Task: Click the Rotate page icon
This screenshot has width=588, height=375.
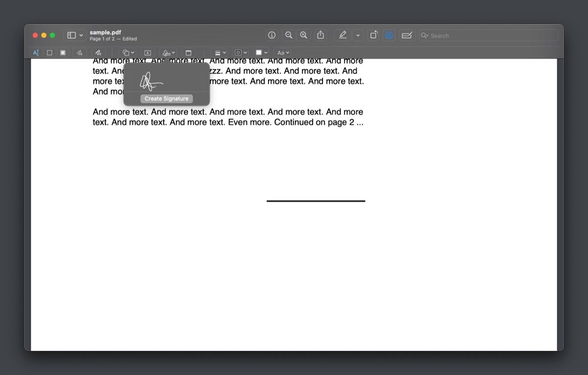Action: 373,35
